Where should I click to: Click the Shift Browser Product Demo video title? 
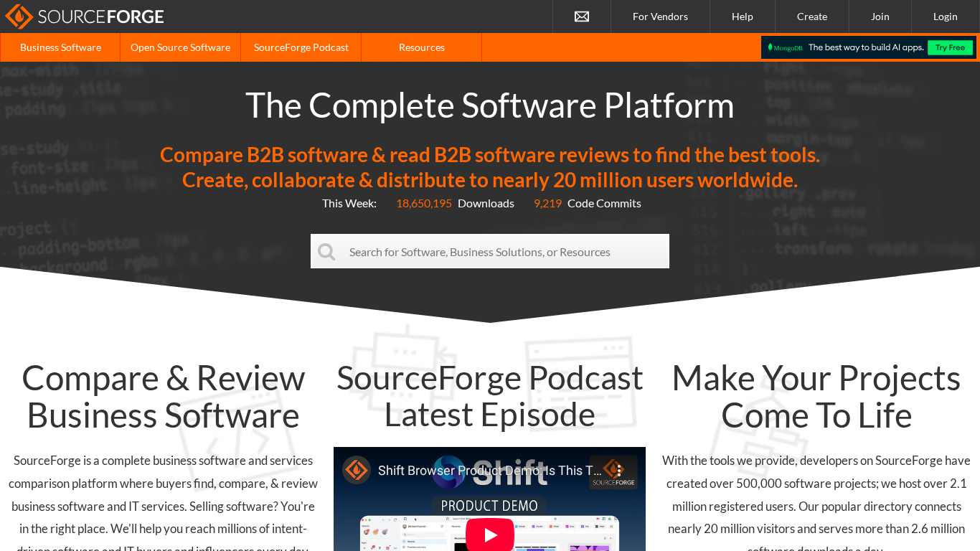(x=490, y=471)
